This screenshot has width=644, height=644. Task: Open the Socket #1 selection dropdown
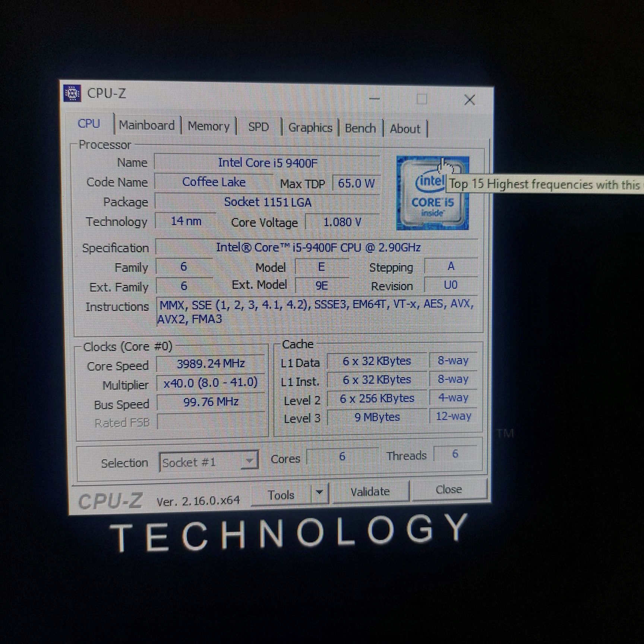click(x=208, y=462)
